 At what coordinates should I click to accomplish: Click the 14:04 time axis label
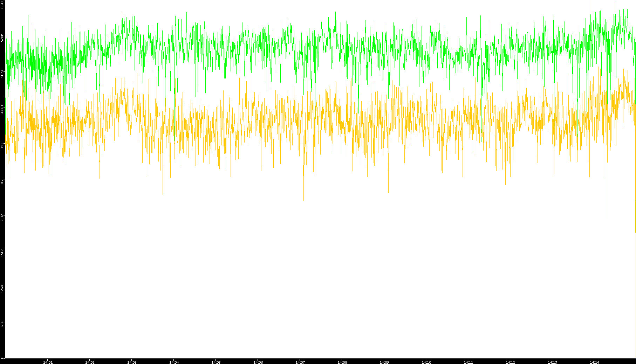(174, 362)
